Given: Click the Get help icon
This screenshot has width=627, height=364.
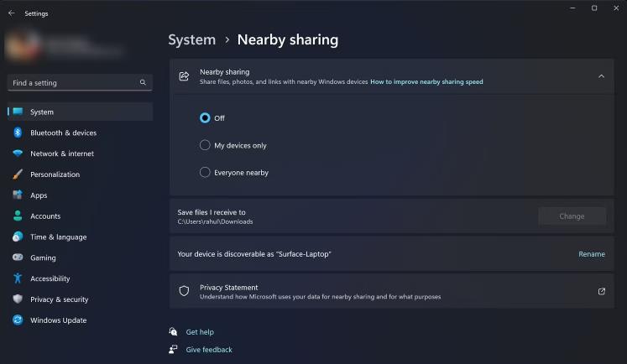Looking at the screenshot, I should coord(173,331).
